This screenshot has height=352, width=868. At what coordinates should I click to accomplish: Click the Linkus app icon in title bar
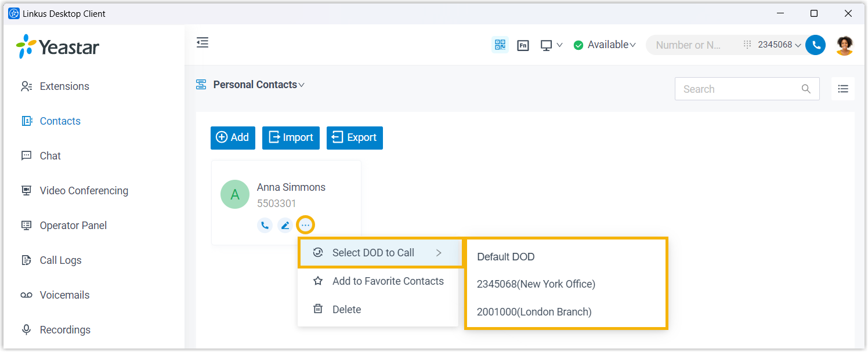point(14,13)
